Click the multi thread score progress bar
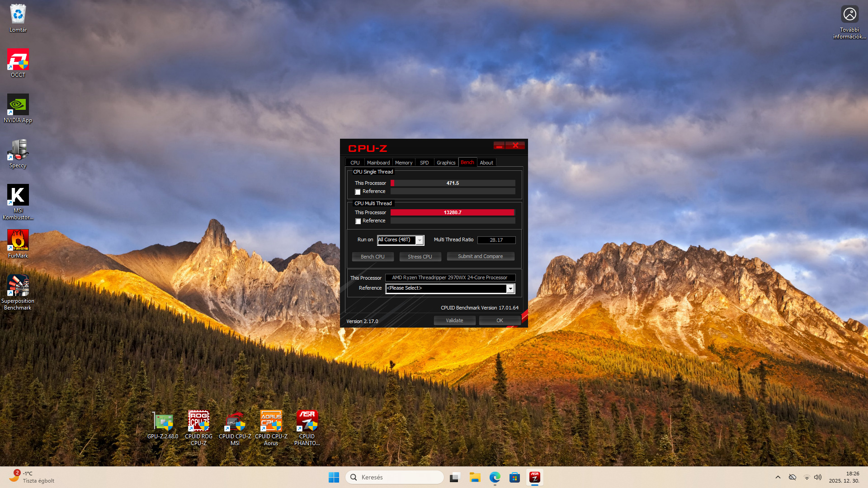Screen dimensions: 868x488 tap(453, 212)
